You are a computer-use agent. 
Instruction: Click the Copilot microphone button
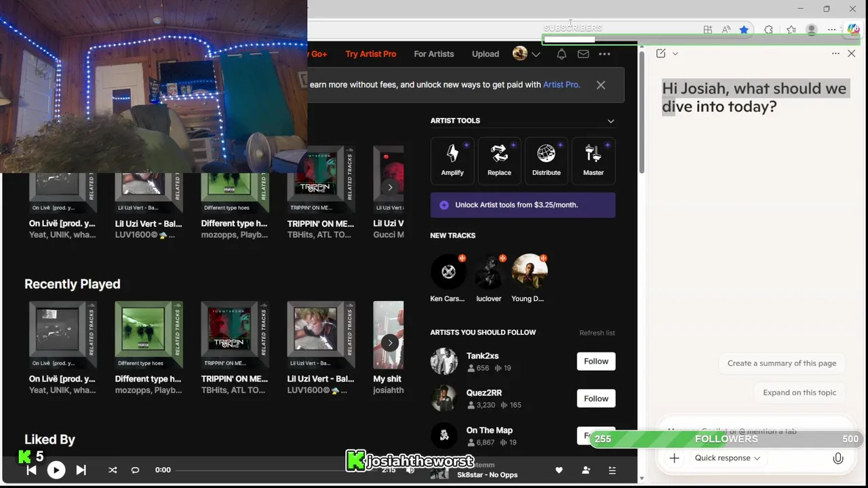[838, 458]
